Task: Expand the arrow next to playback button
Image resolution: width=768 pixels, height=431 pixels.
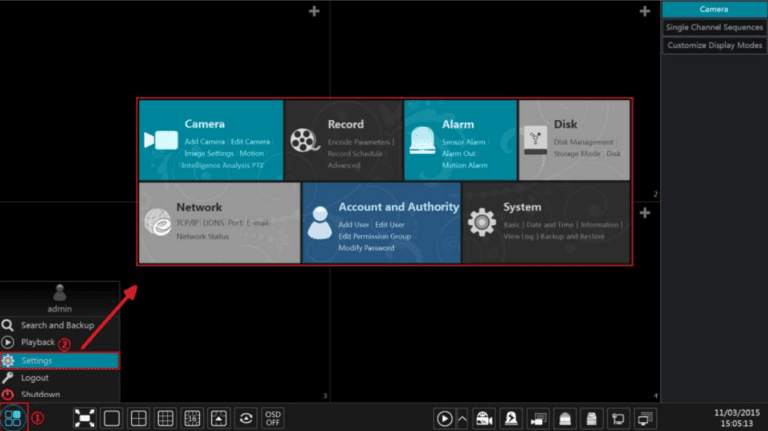Action: coord(460,418)
